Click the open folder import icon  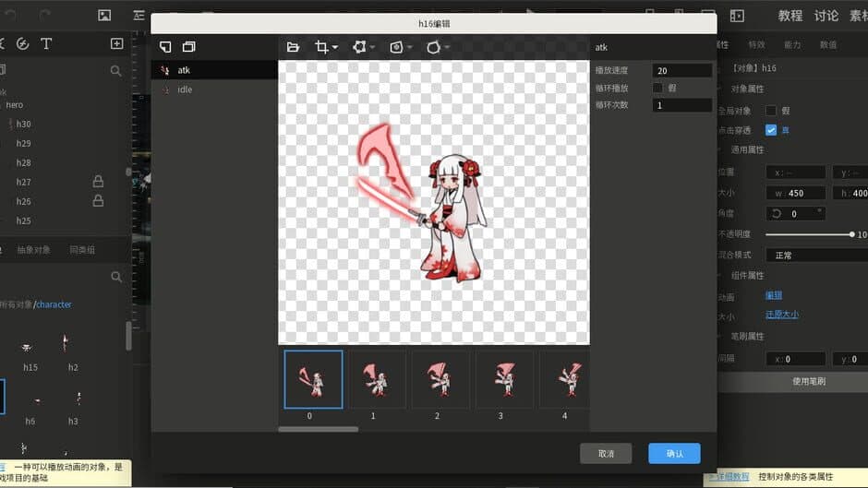pos(293,47)
